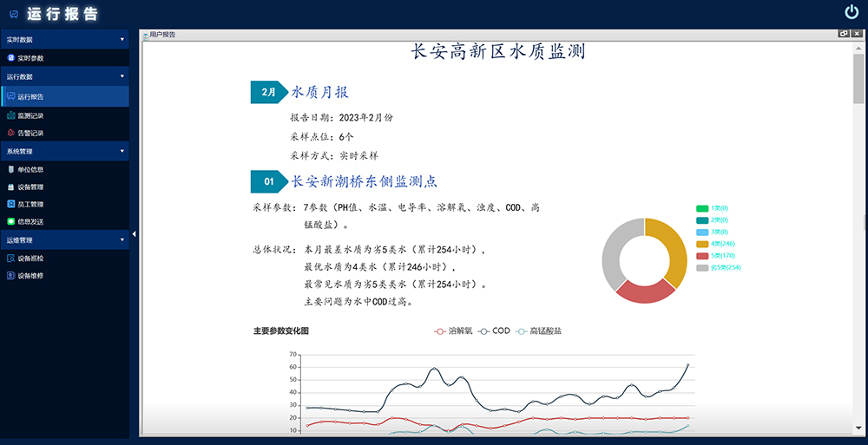Open 信息发送 menu item
Viewport: 868px width, 445px height.
coord(65,221)
